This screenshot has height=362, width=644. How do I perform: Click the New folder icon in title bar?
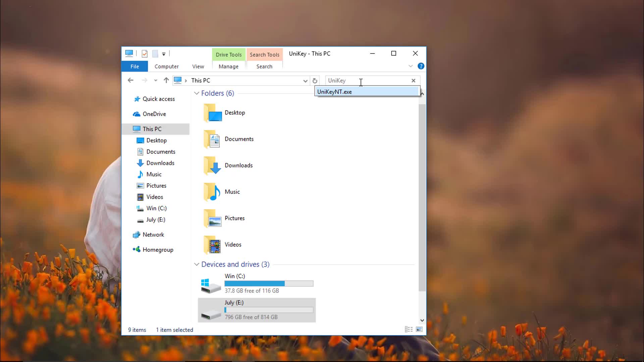155,54
